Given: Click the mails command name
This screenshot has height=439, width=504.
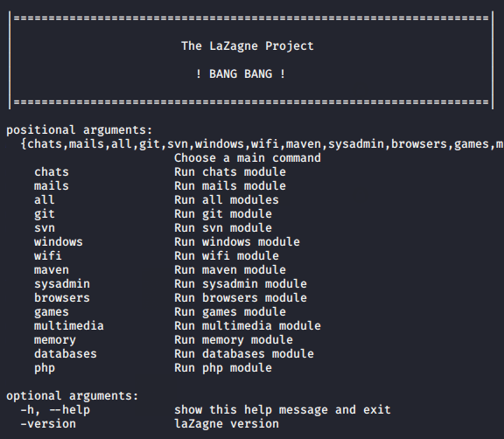Looking at the screenshot, I should [x=52, y=186].
